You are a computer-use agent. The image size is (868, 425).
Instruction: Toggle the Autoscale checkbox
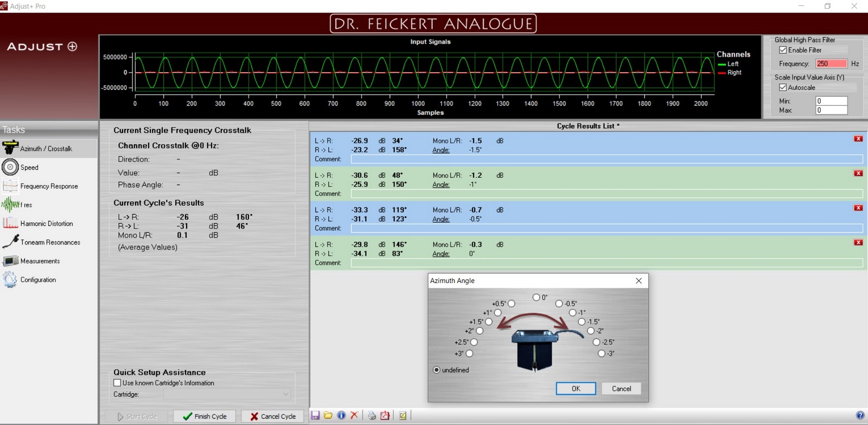coord(783,87)
